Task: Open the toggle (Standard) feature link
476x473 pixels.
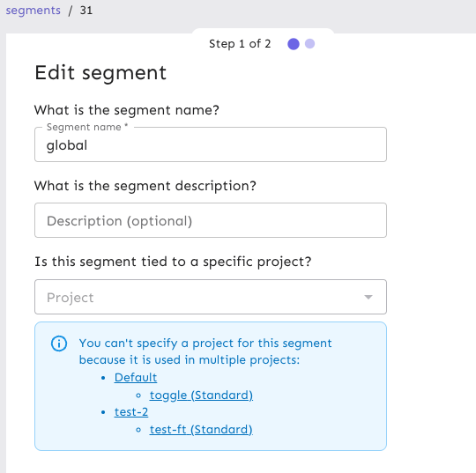Action: pyautogui.click(x=201, y=395)
